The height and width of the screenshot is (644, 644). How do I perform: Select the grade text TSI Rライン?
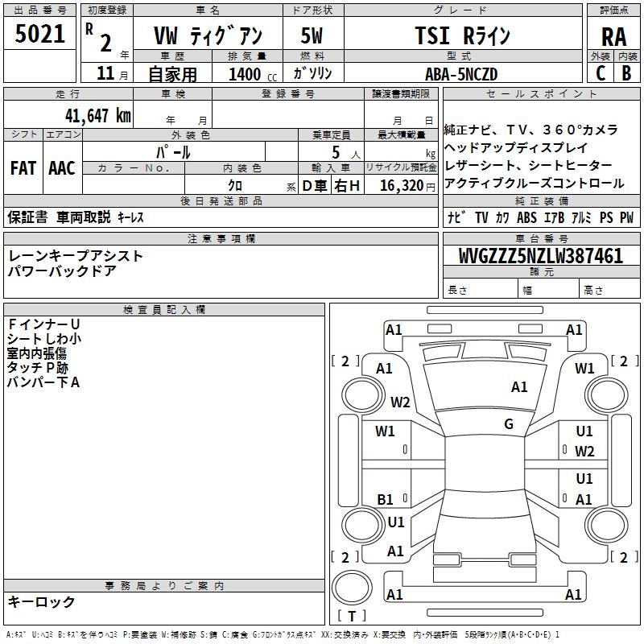[x=462, y=35]
